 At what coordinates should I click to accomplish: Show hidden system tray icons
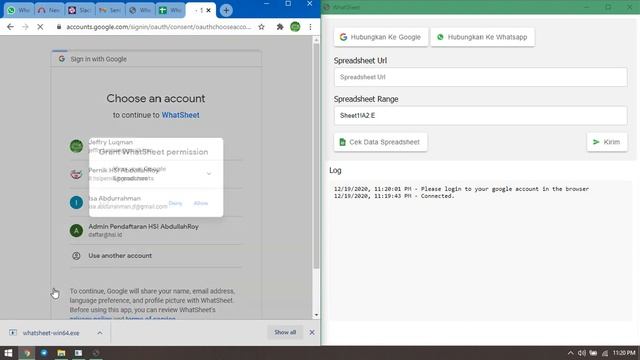[570, 353]
